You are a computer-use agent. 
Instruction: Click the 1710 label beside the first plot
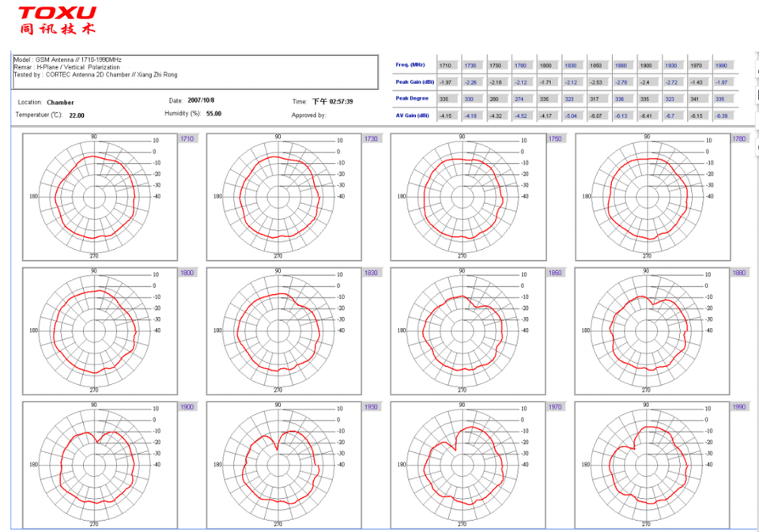[187, 139]
